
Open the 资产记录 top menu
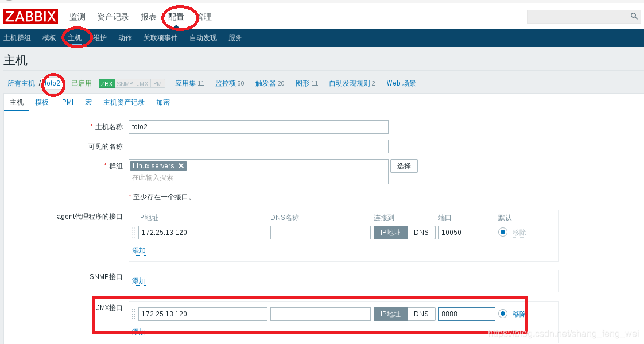coord(113,17)
